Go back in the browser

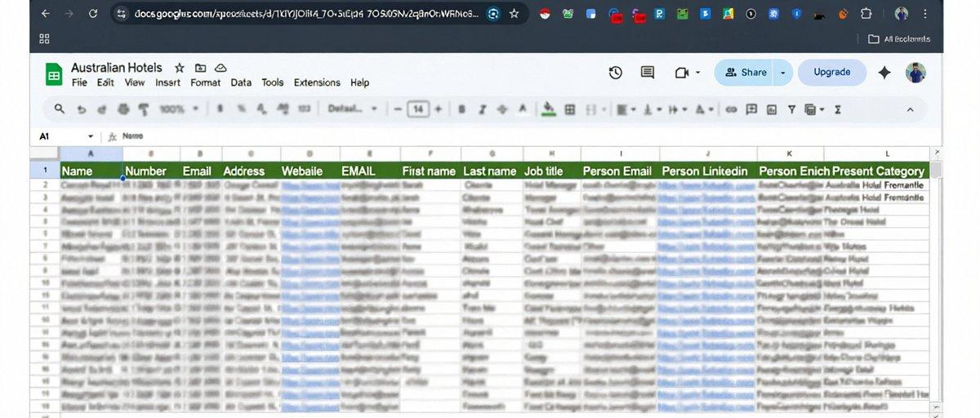[45, 14]
